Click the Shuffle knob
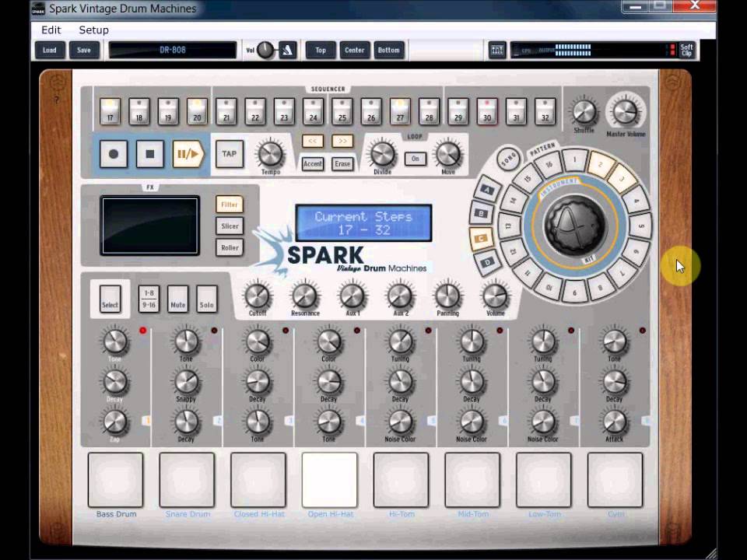Viewport: 747px width, 560px height. [584, 112]
